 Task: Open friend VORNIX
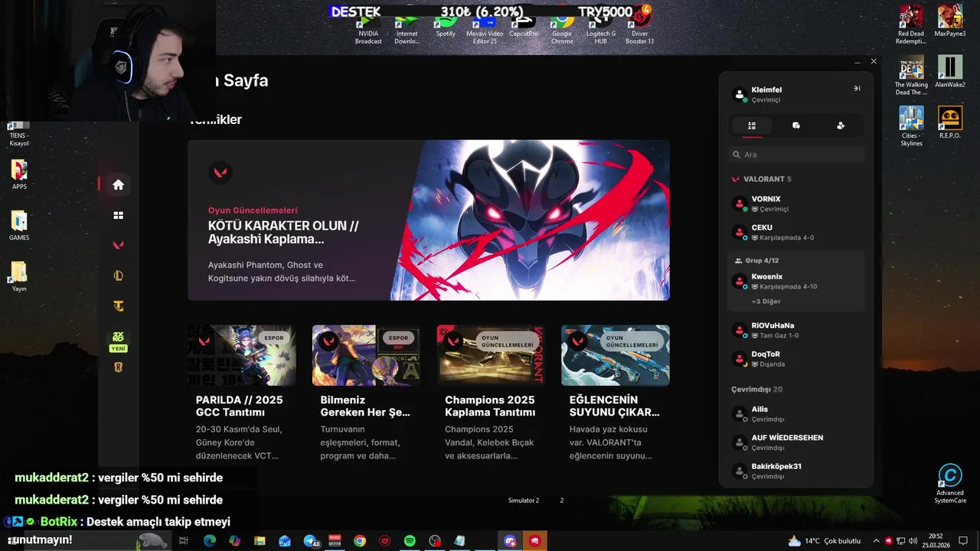pos(796,204)
